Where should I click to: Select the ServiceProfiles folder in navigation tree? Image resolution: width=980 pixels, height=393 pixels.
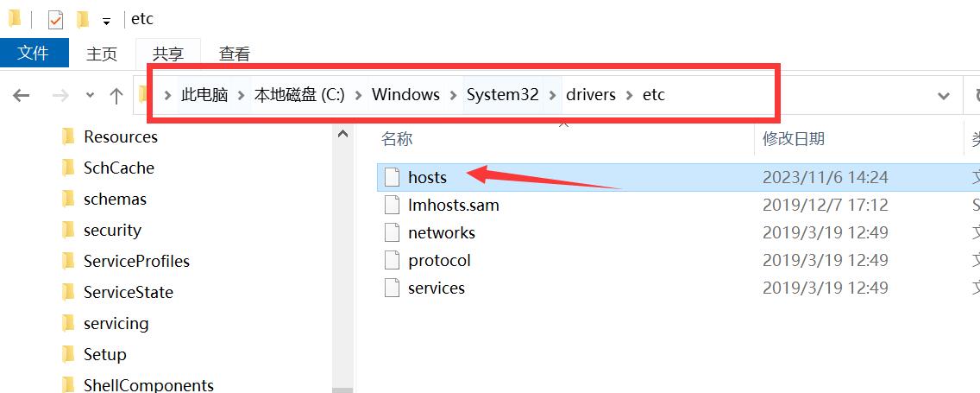click(136, 261)
